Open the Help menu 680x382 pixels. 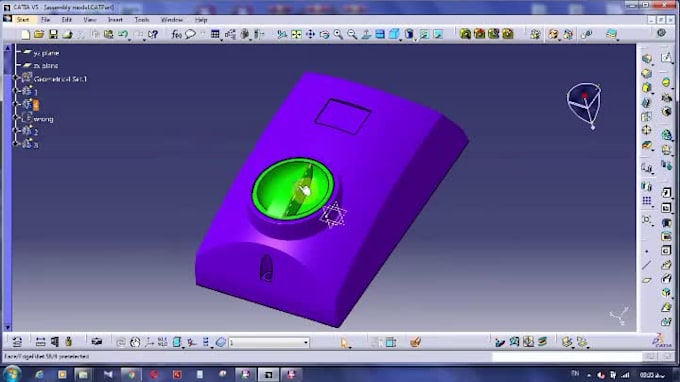coord(201,20)
